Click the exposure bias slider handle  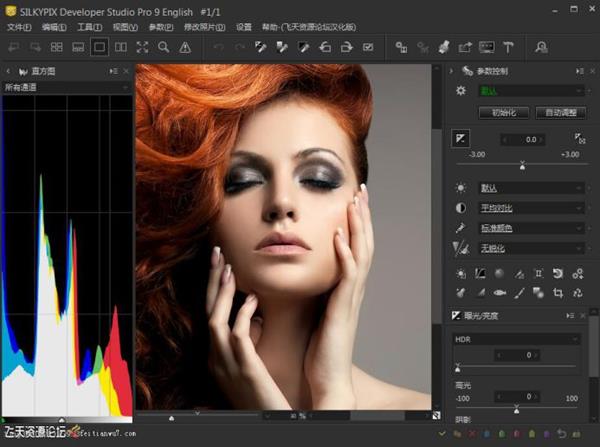click(522, 165)
